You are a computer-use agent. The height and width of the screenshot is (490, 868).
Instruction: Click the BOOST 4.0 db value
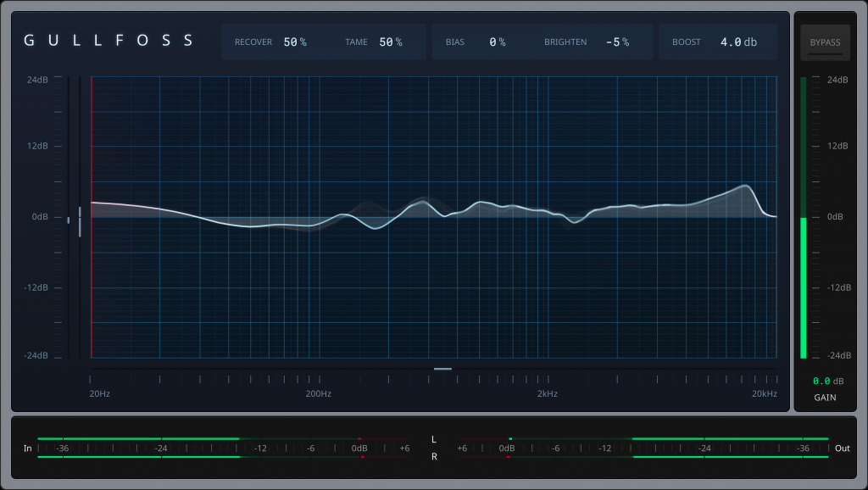(737, 42)
